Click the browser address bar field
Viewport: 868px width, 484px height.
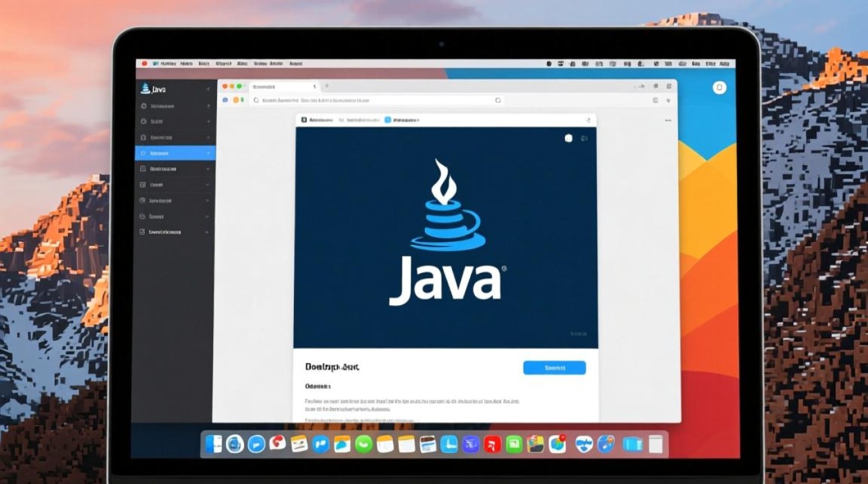click(x=375, y=101)
